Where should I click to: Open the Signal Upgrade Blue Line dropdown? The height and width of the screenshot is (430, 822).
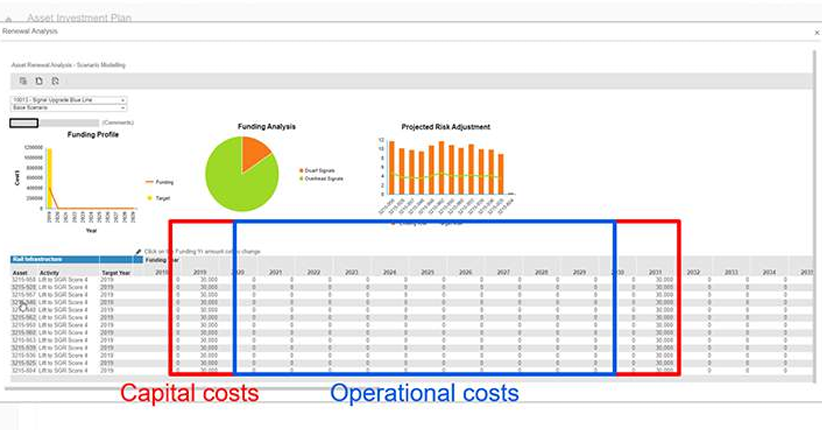pyautogui.click(x=122, y=100)
